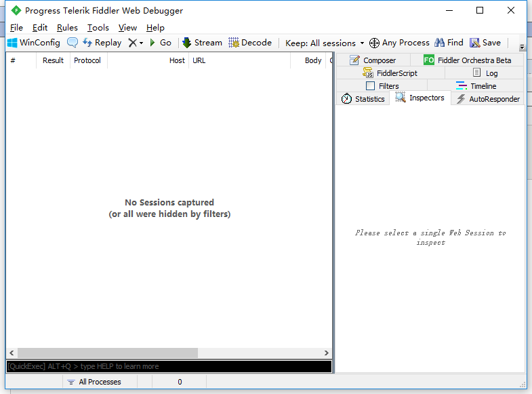Toggle Stream mode
This screenshot has width=532, height=394.
point(202,43)
